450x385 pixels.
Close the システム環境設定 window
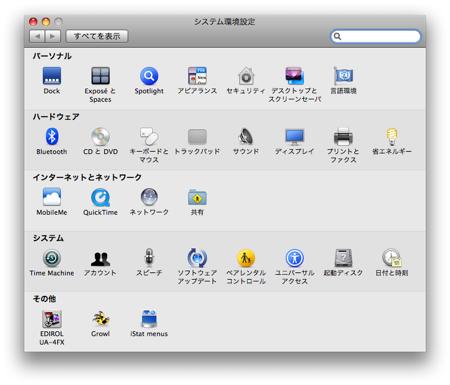pos(33,22)
